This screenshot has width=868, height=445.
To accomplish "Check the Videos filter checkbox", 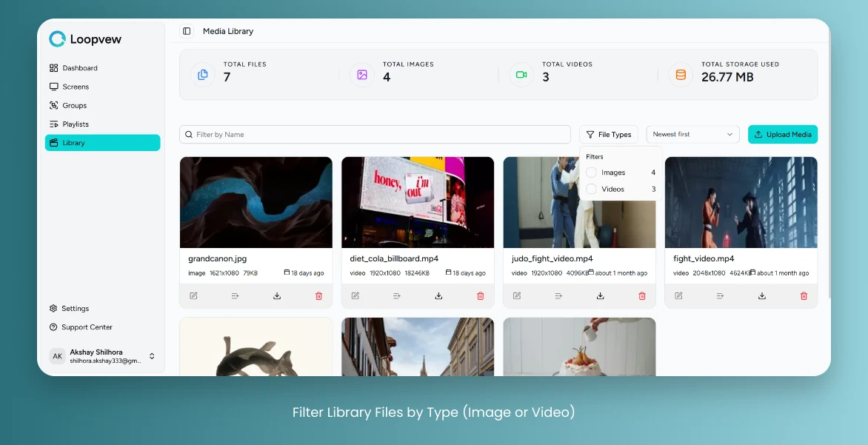I will [x=591, y=190].
